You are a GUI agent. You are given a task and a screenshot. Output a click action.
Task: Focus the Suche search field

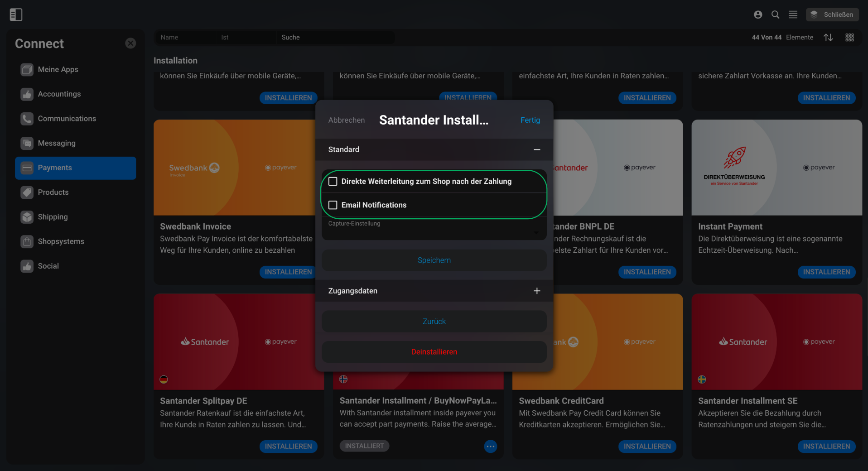click(x=335, y=38)
